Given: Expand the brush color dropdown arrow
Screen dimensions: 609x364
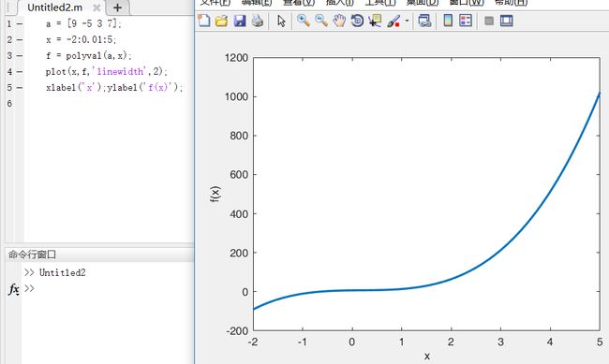Looking at the screenshot, I should (x=407, y=21).
